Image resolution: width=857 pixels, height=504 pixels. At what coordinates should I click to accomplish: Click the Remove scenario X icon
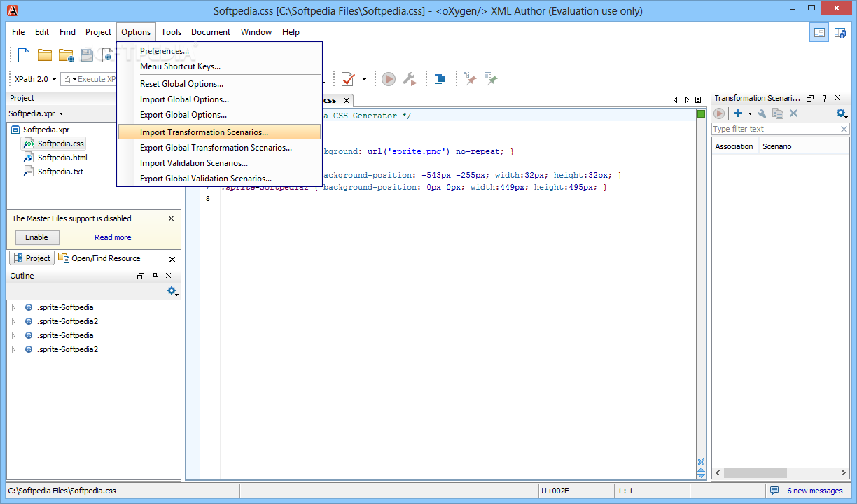pos(793,113)
